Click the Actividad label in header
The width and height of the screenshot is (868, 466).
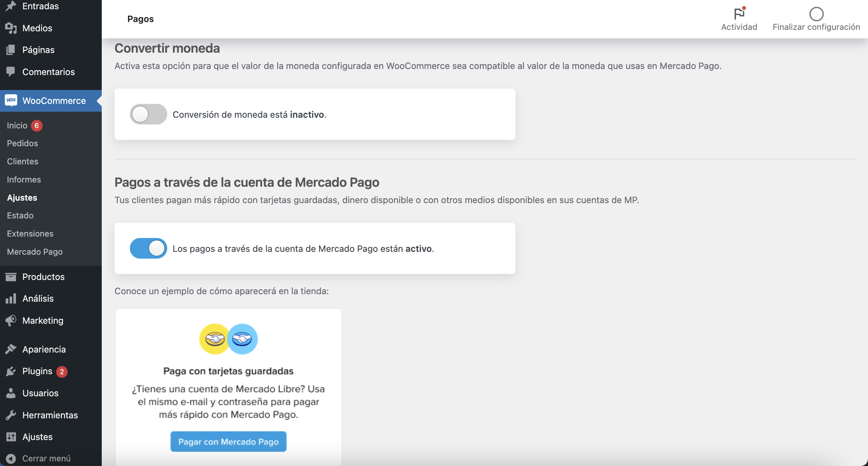739,27
